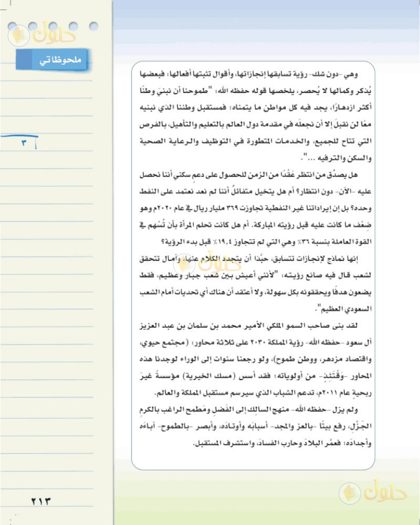420x525 pixels.
Task: Click the phrase "والسكن والترفيه"
Action: coord(344,158)
